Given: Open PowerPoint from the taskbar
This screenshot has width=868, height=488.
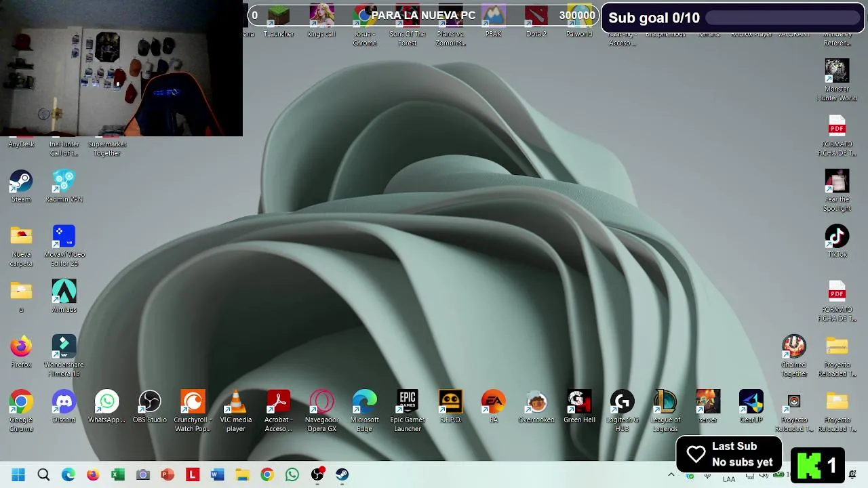Looking at the screenshot, I should pos(167,474).
